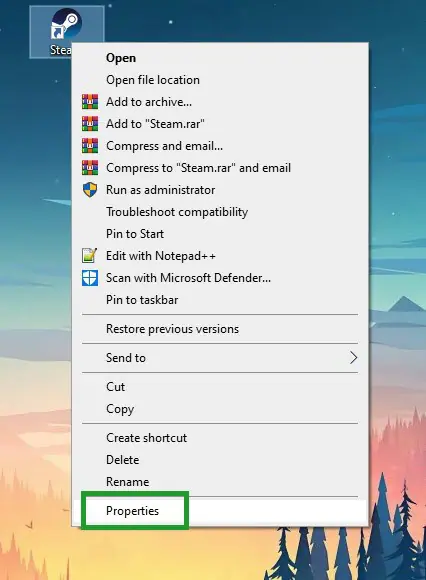This screenshot has height=580, width=426.
Task: Click the shield icon for Run as administrator
Action: click(x=90, y=190)
